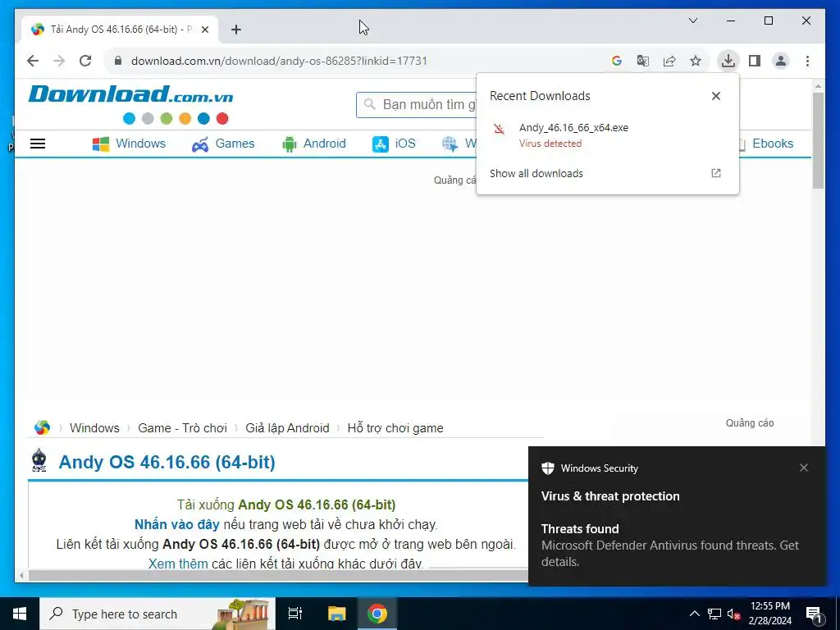Click the Hỗ trợ chơi game breadcrumb

[395, 428]
